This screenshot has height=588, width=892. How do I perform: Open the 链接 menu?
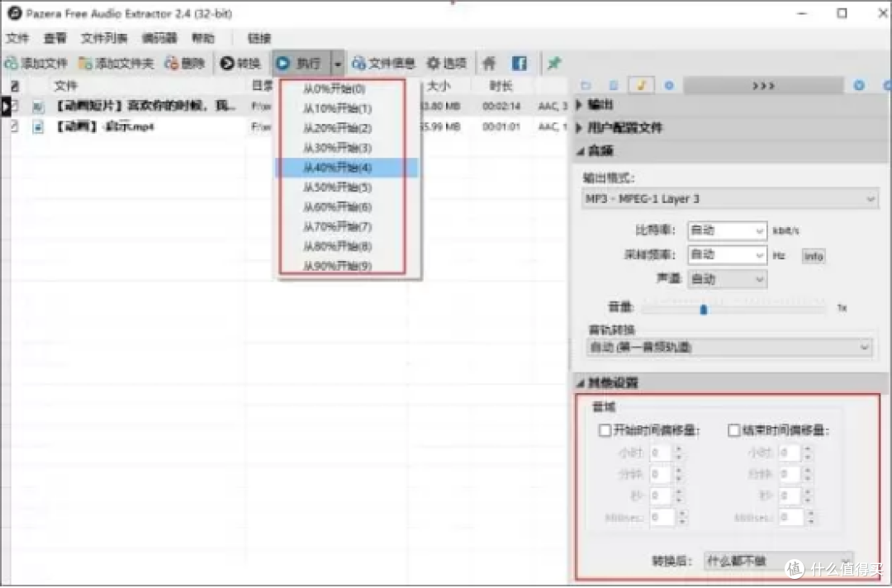tap(259, 38)
